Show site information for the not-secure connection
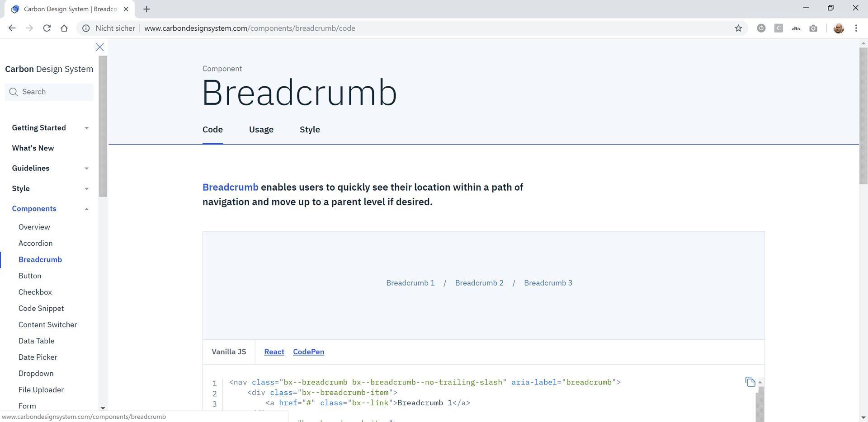Screen dimensions: 868x422 [86, 28]
